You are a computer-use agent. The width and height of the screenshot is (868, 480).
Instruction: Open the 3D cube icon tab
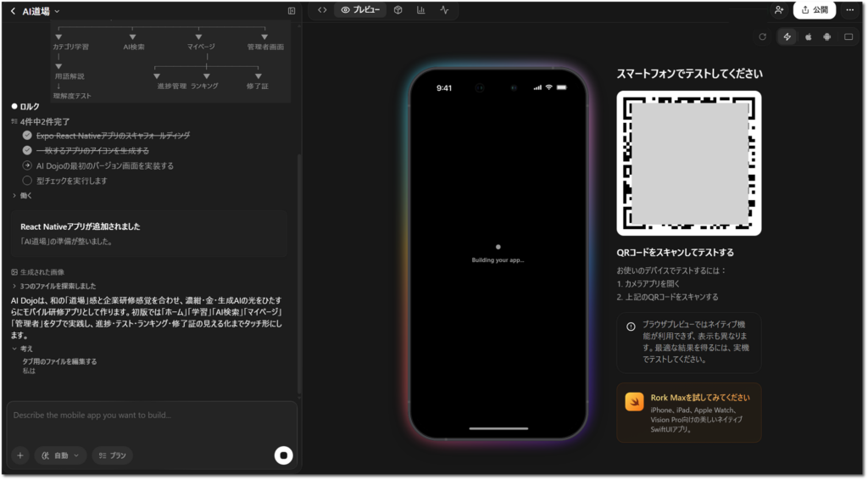point(398,10)
